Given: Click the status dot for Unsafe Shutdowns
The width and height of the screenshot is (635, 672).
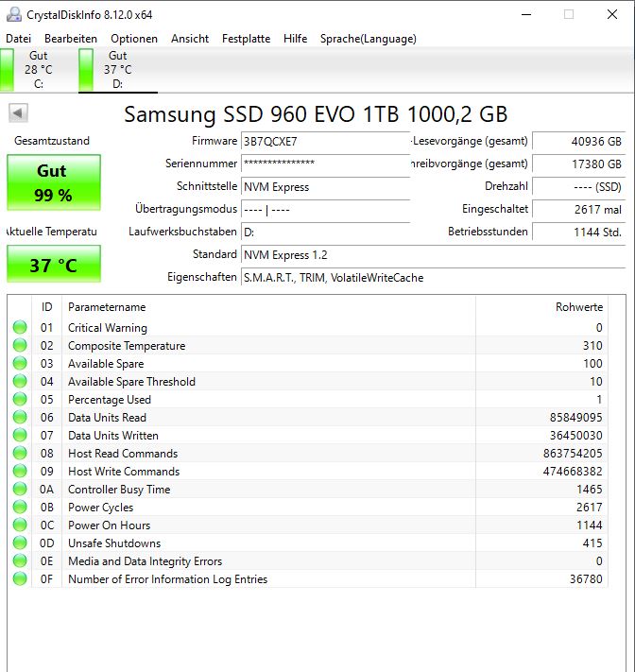Looking at the screenshot, I should tap(20, 543).
